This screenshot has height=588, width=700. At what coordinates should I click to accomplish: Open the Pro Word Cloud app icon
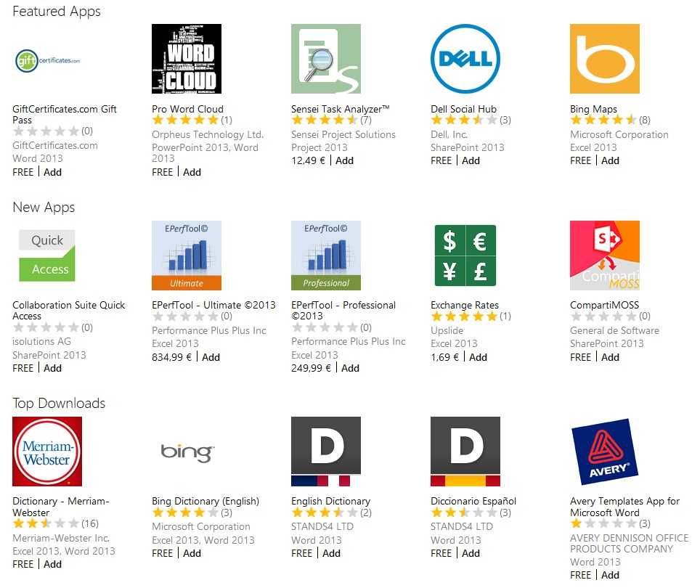click(x=187, y=59)
